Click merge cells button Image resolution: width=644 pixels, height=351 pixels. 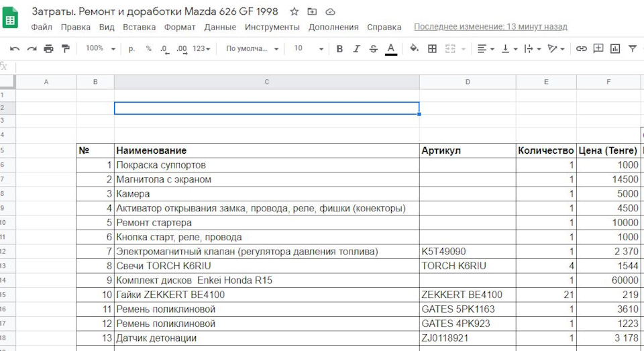[x=450, y=49]
